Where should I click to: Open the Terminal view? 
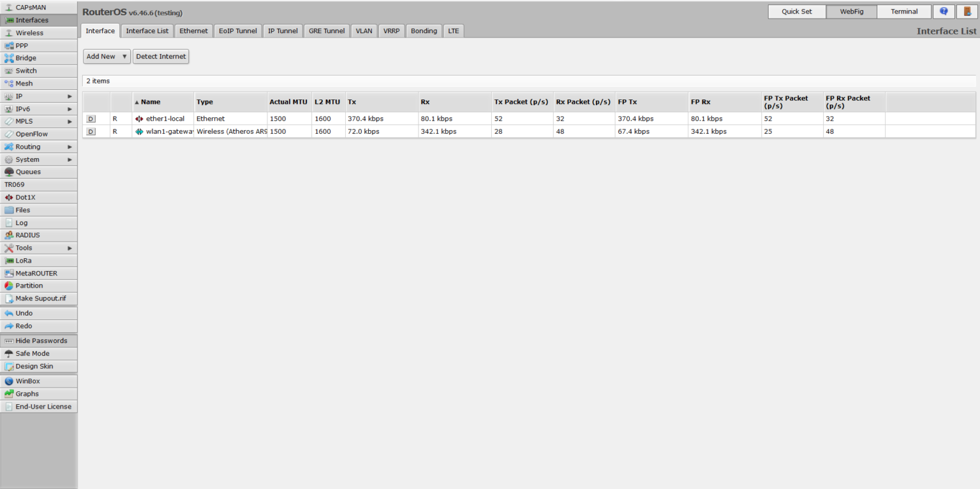[x=904, y=11]
